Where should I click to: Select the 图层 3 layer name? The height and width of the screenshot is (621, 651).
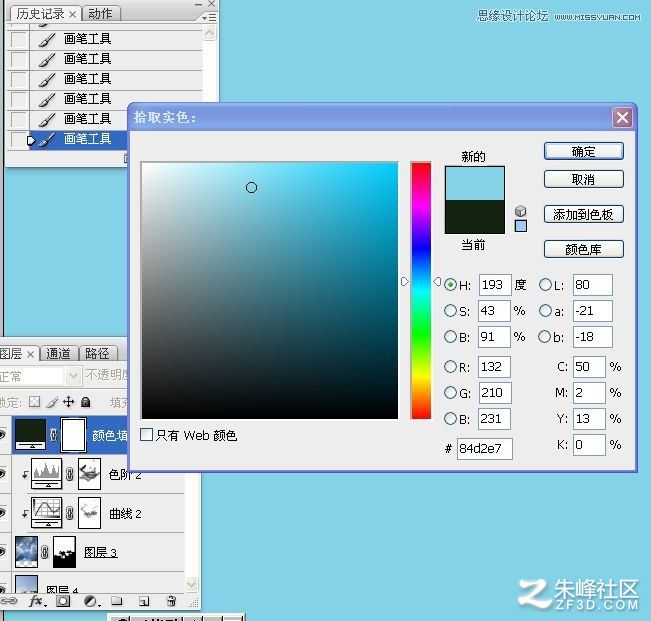(x=100, y=553)
